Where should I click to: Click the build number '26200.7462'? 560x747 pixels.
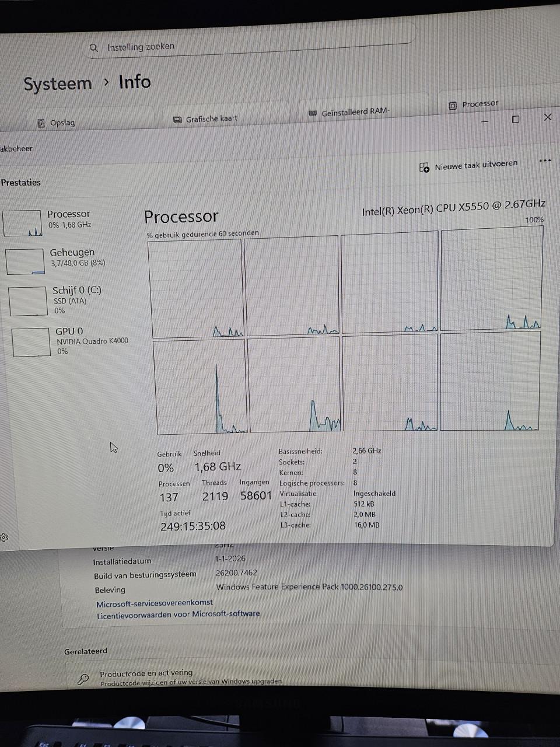[x=236, y=573]
